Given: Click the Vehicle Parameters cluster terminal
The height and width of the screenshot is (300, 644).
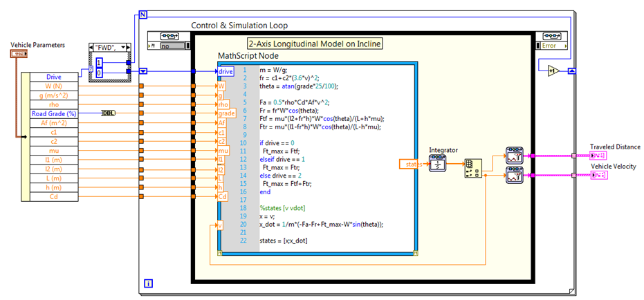Looking at the screenshot, I should (19, 53).
